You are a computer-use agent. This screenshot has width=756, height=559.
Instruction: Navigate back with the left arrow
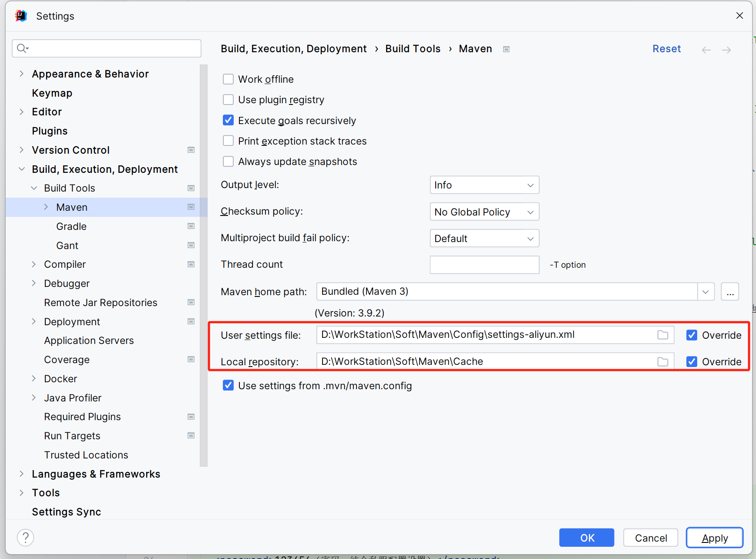coord(706,50)
